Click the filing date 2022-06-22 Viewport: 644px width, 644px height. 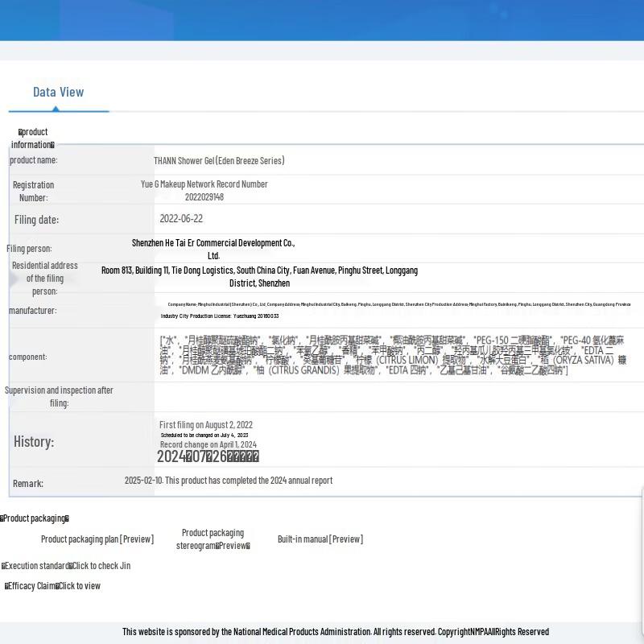(181, 219)
